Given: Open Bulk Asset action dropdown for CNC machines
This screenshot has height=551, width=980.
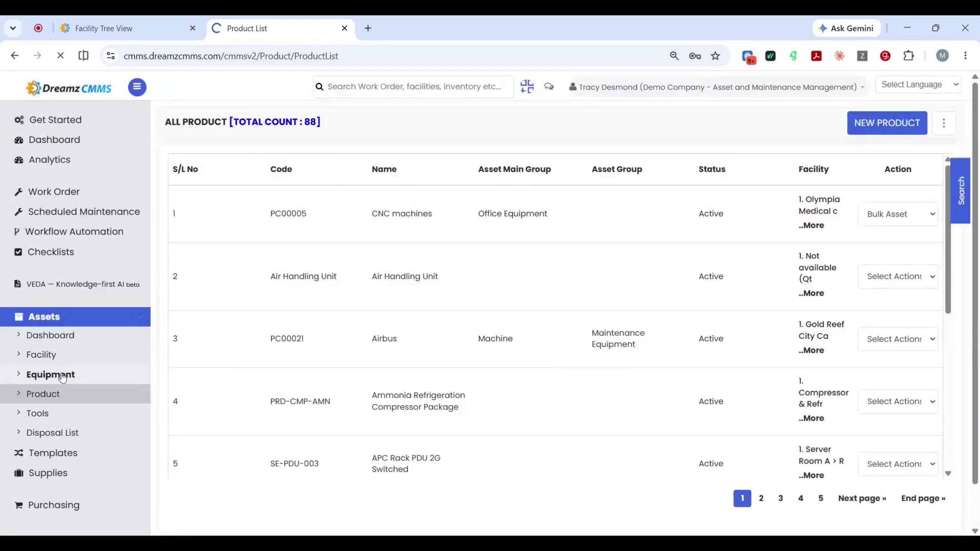Looking at the screenshot, I should coord(898,214).
